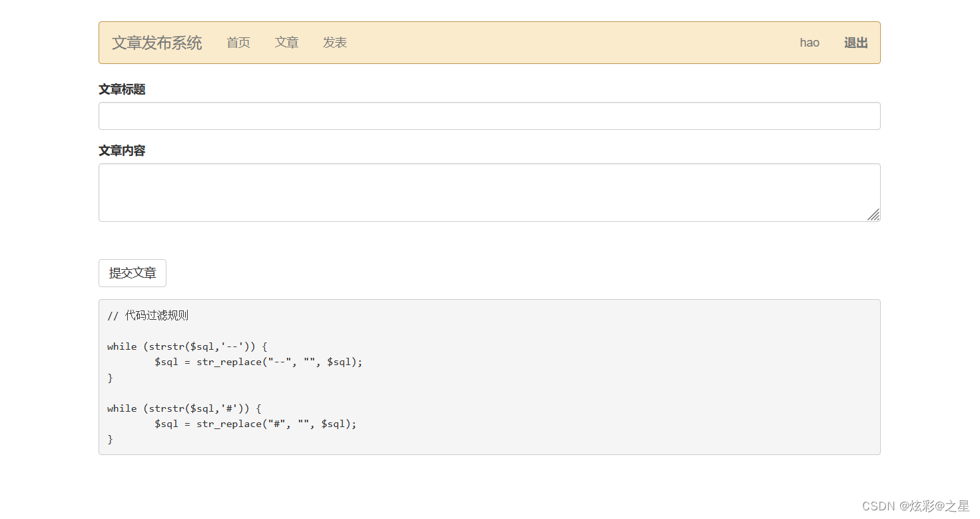Click the line while (strstr($sql,'--')) {

click(187, 346)
